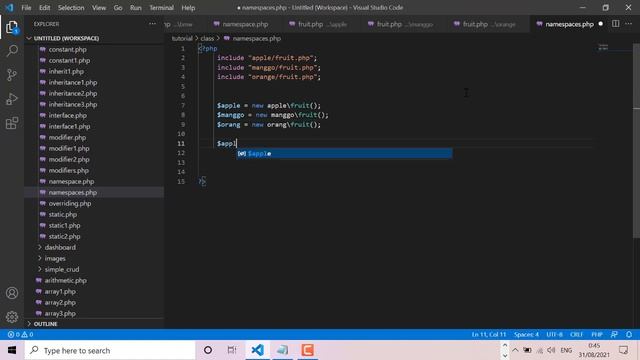This screenshot has width=640, height=360.
Task: Open the Accounts menu icon
Action: [x=12, y=293]
